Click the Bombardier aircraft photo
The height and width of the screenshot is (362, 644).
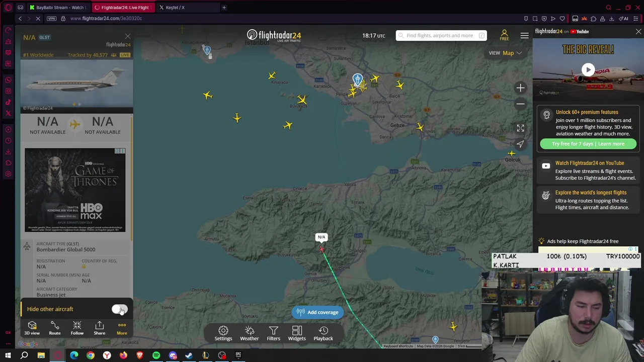pos(76,83)
